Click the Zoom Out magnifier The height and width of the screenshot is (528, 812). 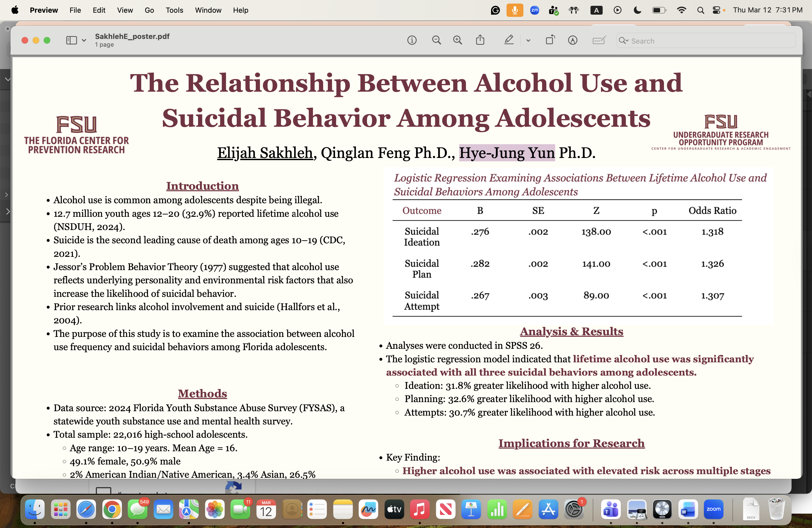[x=436, y=41]
